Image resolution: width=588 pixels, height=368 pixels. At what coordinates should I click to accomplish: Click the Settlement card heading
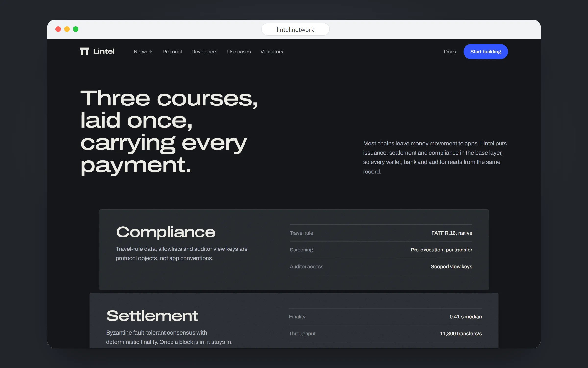(x=152, y=316)
